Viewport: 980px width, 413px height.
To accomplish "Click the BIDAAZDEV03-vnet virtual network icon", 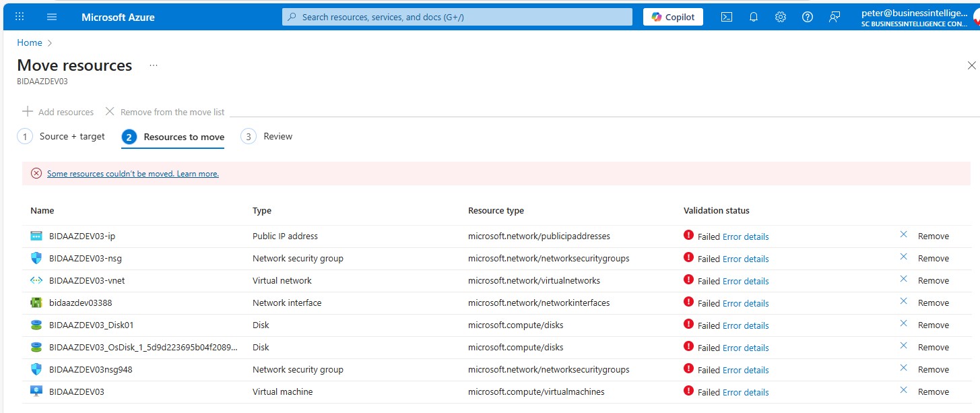I will [36, 280].
